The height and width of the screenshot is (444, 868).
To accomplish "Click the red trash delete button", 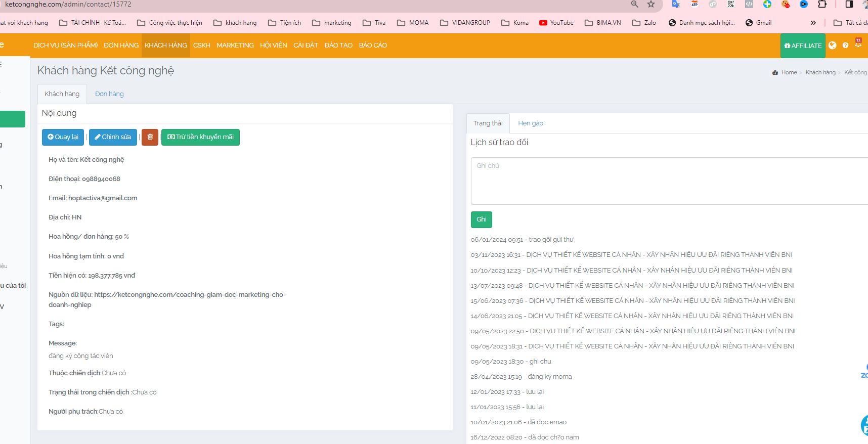I will [150, 137].
